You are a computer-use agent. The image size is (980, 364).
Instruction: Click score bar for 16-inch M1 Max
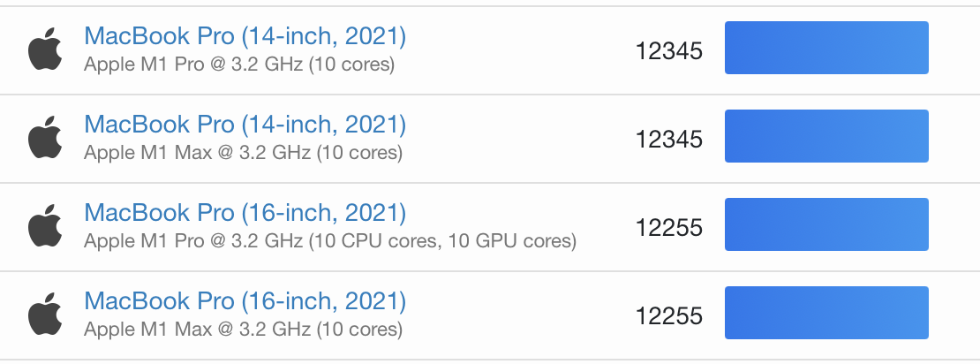tap(826, 313)
